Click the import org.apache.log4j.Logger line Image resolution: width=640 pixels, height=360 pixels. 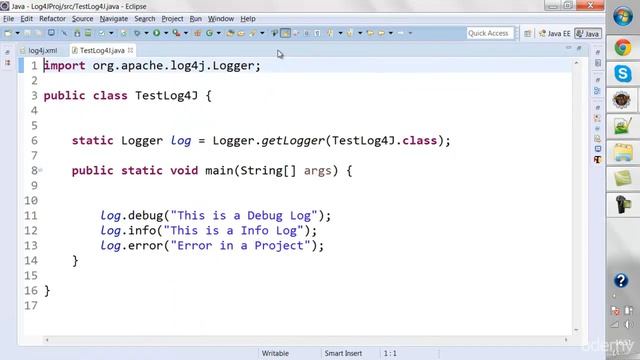pos(152,66)
